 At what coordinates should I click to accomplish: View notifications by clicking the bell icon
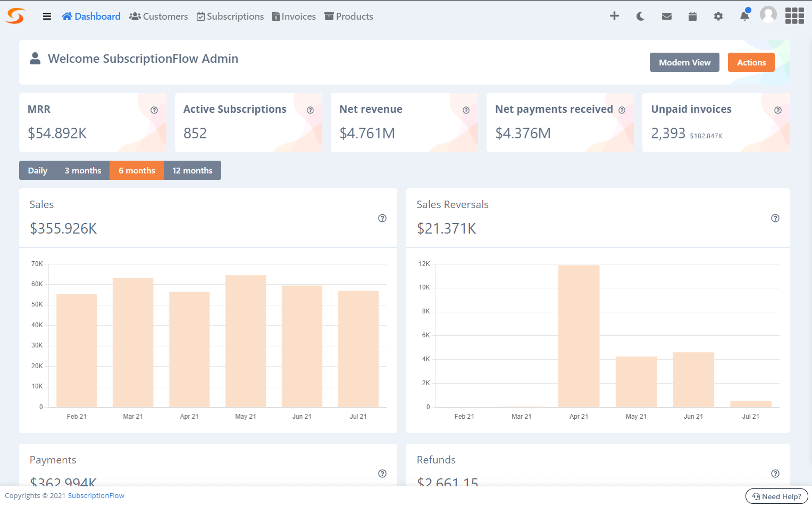point(744,16)
